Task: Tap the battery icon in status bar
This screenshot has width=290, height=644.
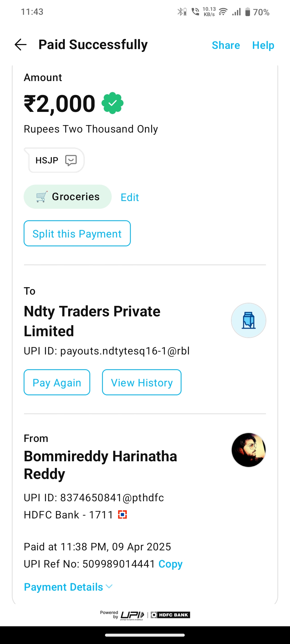Action: (248, 12)
